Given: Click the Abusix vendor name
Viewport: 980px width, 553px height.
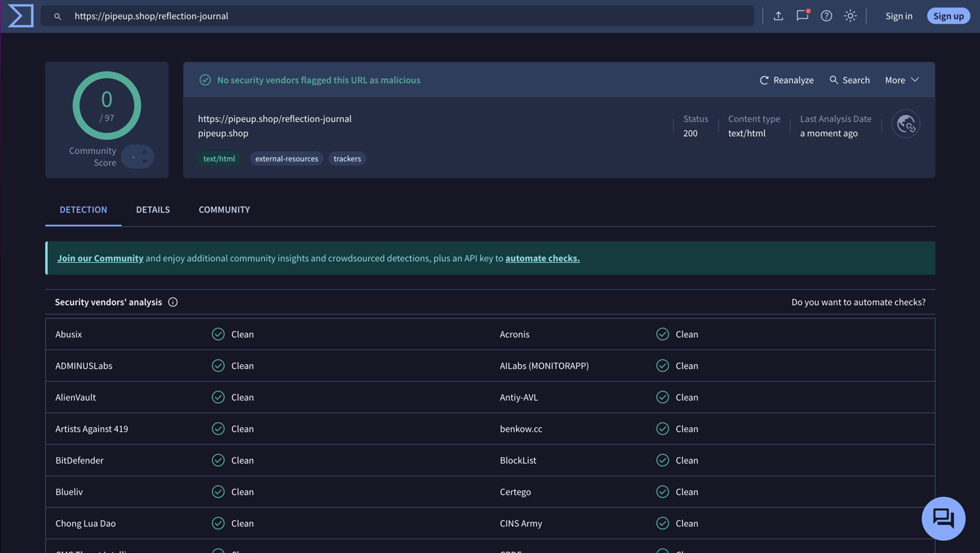Looking at the screenshot, I should tap(69, 334).
